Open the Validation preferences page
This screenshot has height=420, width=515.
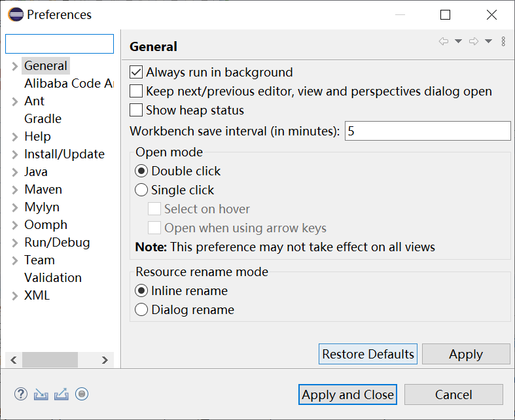(x=53, y=278)
